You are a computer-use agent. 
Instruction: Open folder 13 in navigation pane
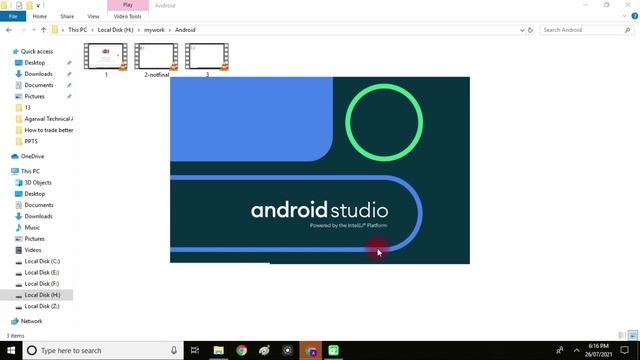[27, 108]
